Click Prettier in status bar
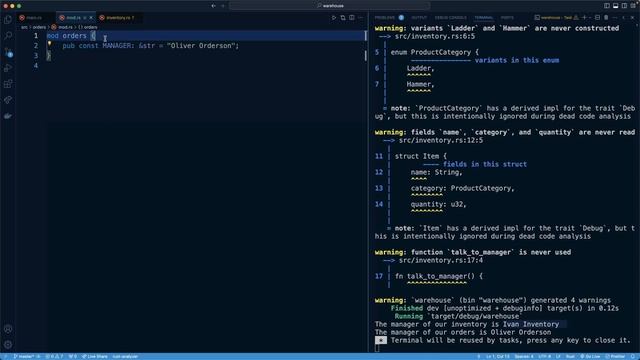This screenshot has height=360, width=640. pyautogui.click(x=615, y=356)
